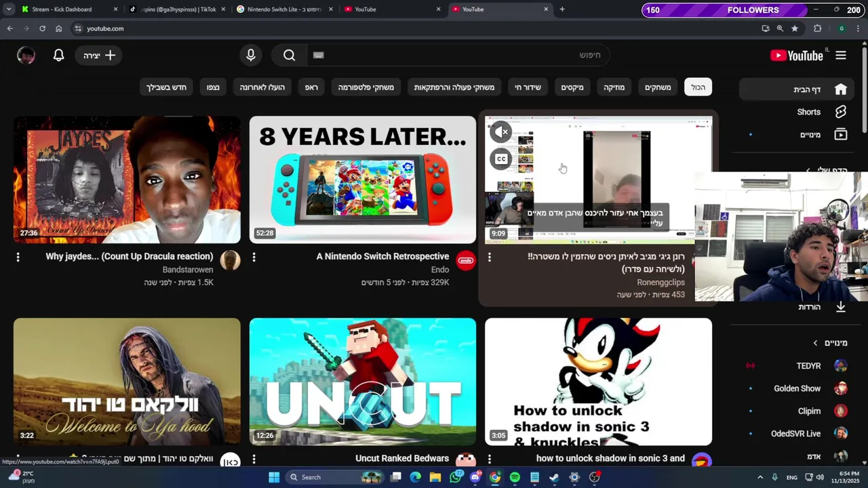Show hidden system tray icons
The height and width of the screenshot is (488, 868).
pos(760,477)
